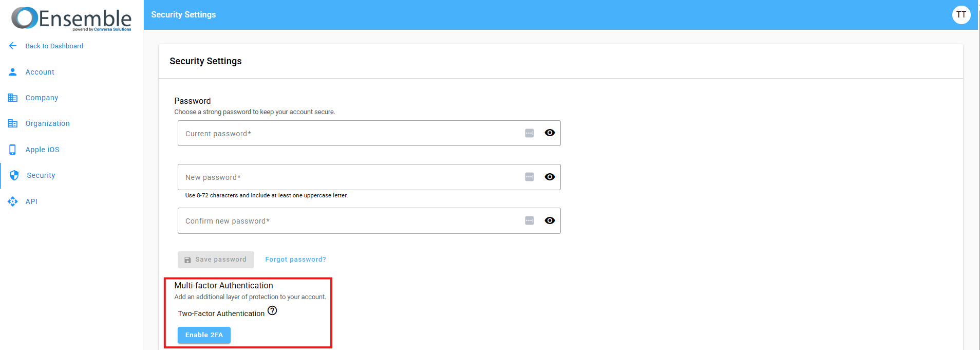This screenshot has width=980, height=350.
Task: Select Organization in the sidebar
Action: coord(48,123)
